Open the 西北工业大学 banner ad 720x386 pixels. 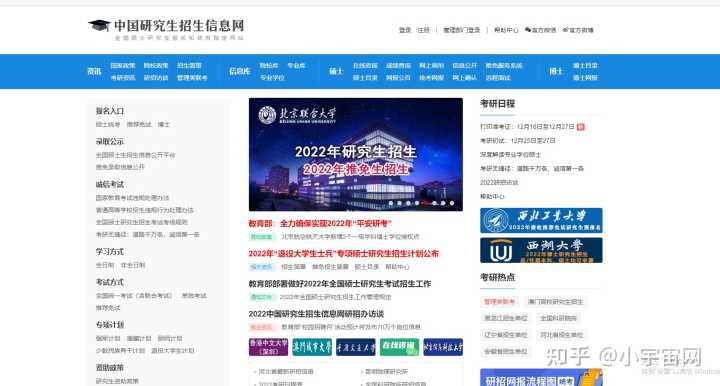pyautogui.click(x=541, y=220)
